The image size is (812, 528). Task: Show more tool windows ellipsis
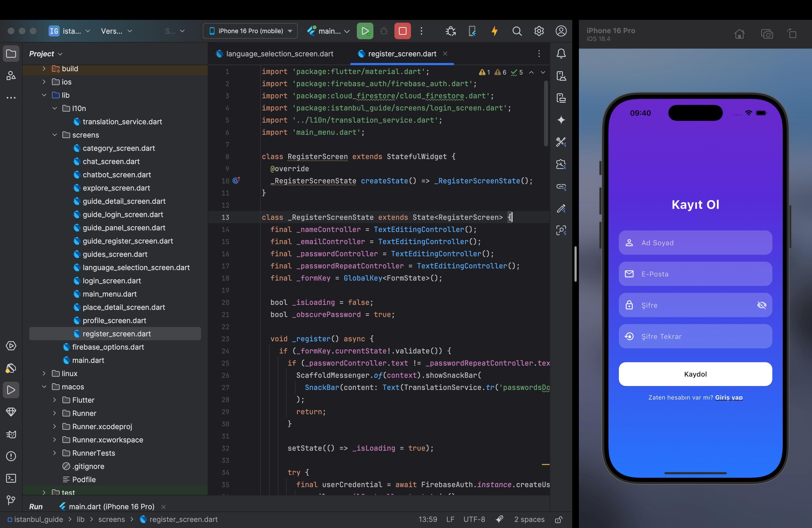pos(11,98)
